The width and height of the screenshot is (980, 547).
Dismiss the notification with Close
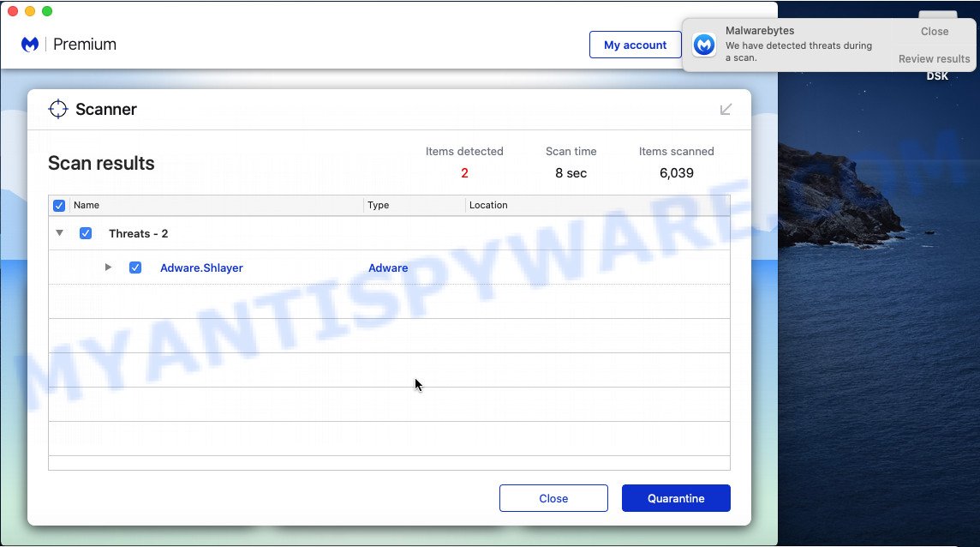coord(935,31)
